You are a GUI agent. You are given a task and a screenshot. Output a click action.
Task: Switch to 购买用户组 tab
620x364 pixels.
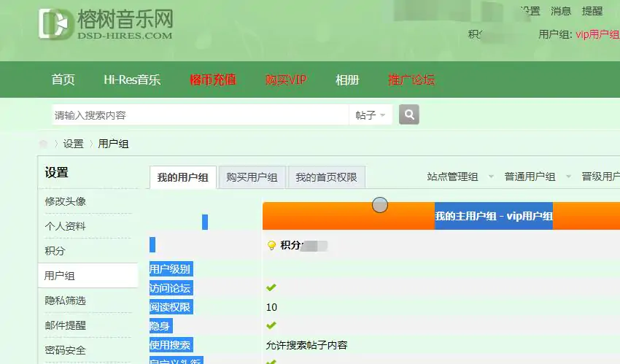(252, 177)
